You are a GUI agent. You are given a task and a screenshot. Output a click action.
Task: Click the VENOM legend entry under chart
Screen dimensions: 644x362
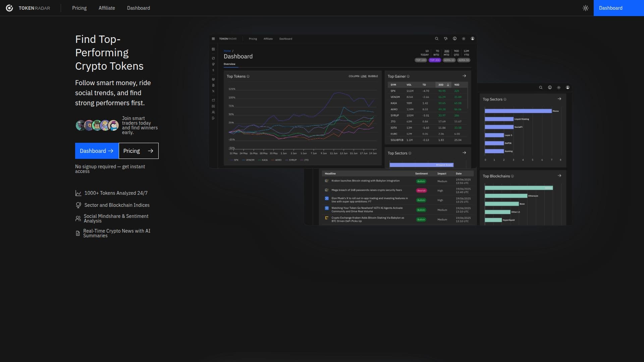(249, 160)
